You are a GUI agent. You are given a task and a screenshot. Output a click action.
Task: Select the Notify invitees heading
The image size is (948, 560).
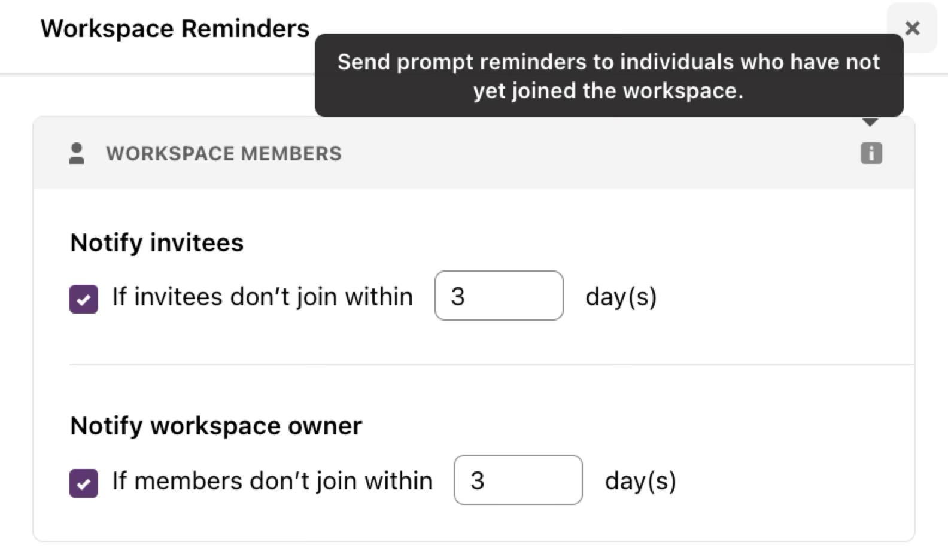point(157,243)
